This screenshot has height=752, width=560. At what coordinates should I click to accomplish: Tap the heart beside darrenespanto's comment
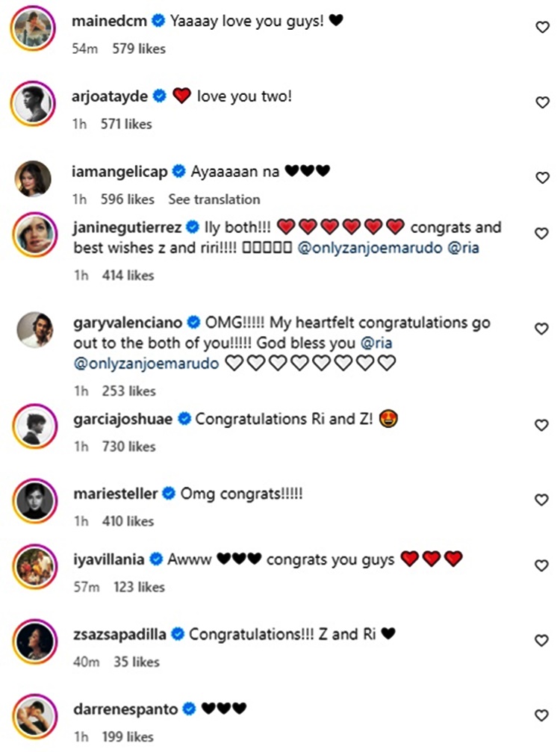point(543,715)
